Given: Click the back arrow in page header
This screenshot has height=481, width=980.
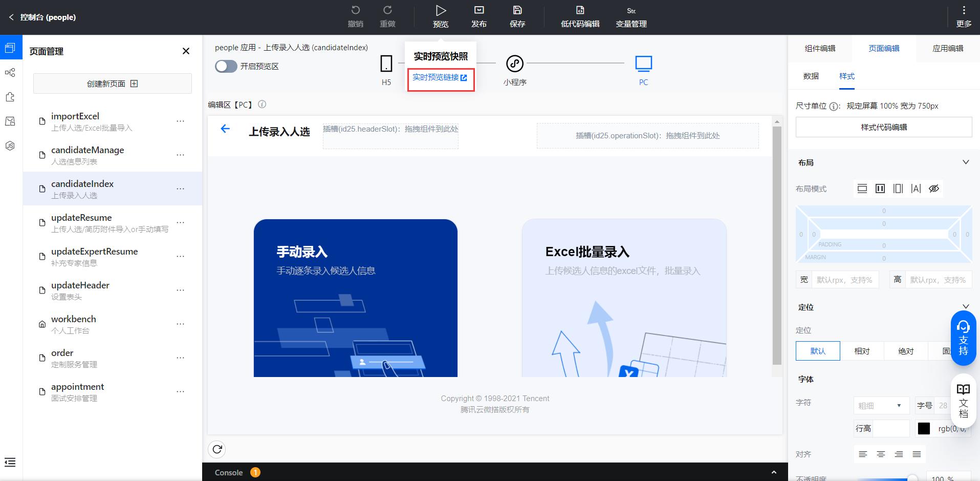Looking at the screenshot, I should pyautogui.click(x=225, y=129).
